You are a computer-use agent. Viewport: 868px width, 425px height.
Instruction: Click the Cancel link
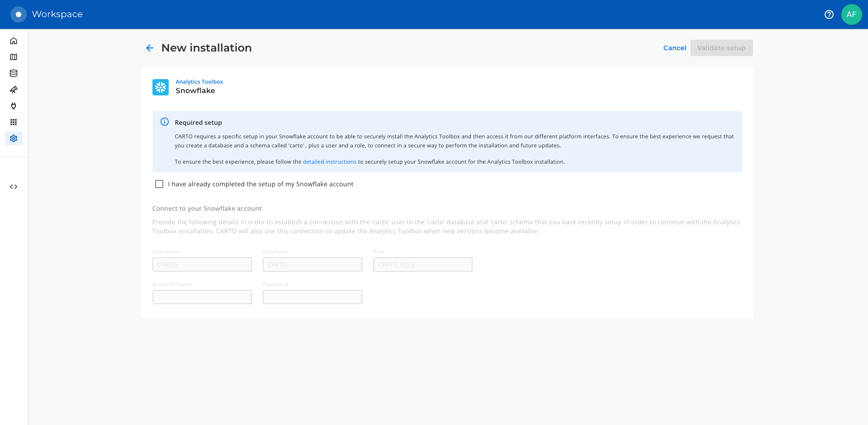(x=674, y=48)
